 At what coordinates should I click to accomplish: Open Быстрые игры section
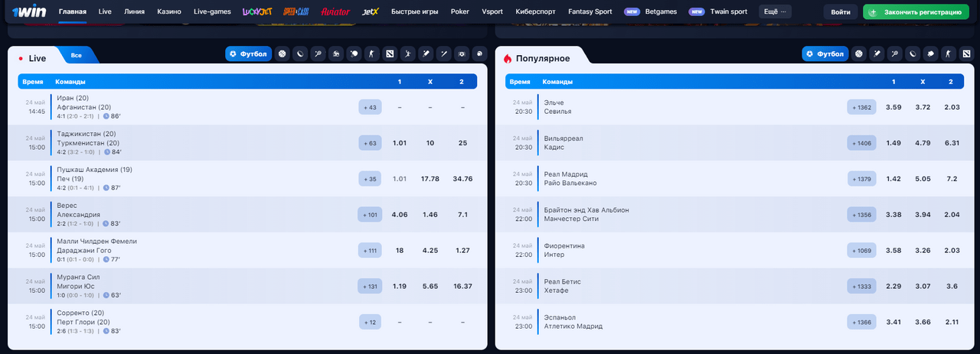point(415,12)
